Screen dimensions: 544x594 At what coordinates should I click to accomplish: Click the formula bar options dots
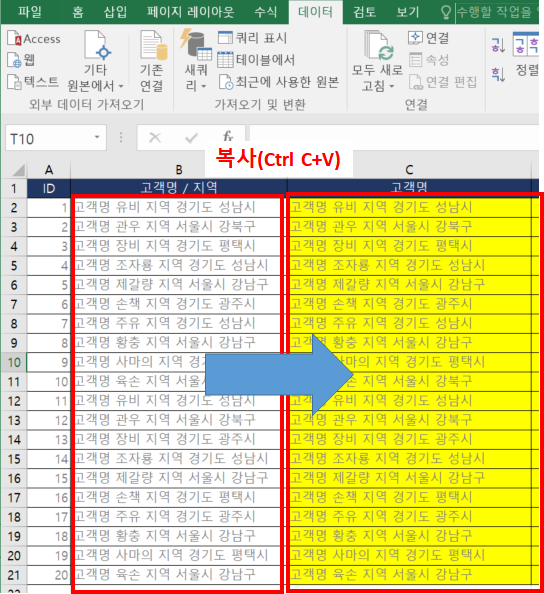point(121,138)
